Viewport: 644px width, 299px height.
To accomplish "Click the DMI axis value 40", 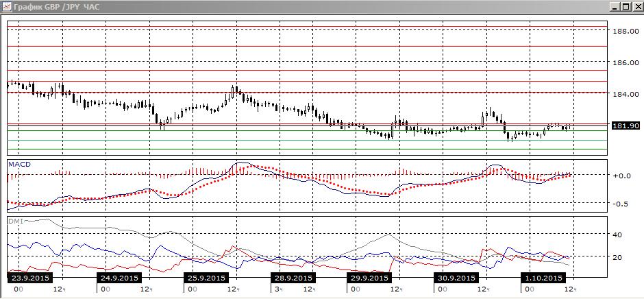I will tap(617, 235).
